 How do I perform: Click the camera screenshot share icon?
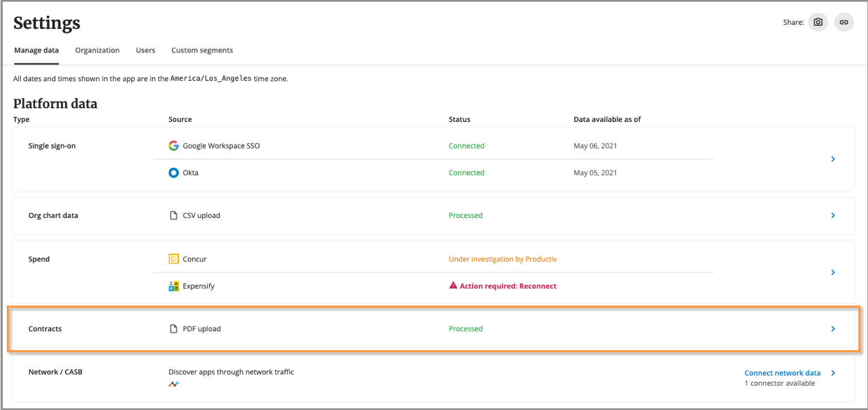point(818,22)
